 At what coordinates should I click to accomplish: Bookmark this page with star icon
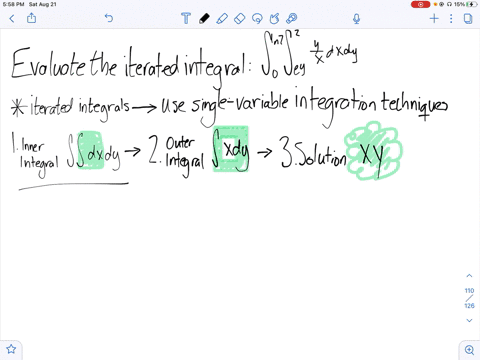point(11,349)
